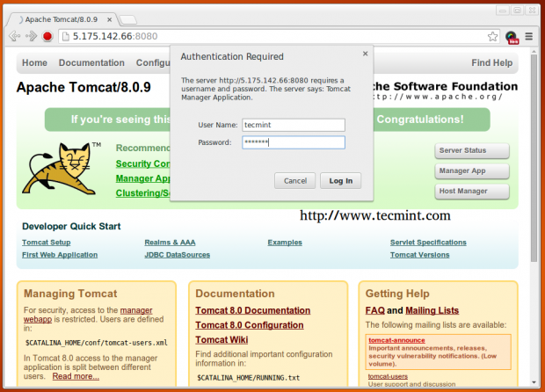Click the Host Manager button

[x=472, y=191]
